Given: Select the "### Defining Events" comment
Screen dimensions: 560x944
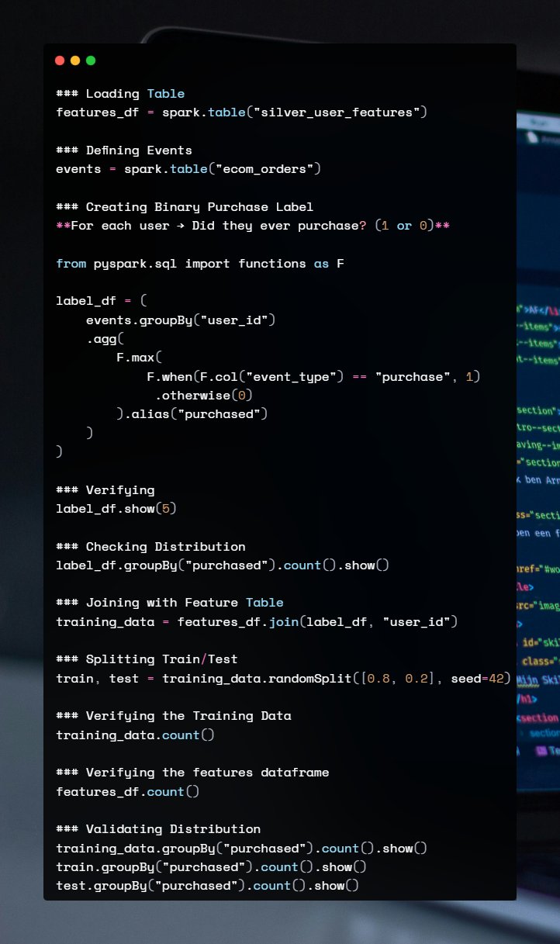Looking at the screenshot, I should click(x=124, y=150).
